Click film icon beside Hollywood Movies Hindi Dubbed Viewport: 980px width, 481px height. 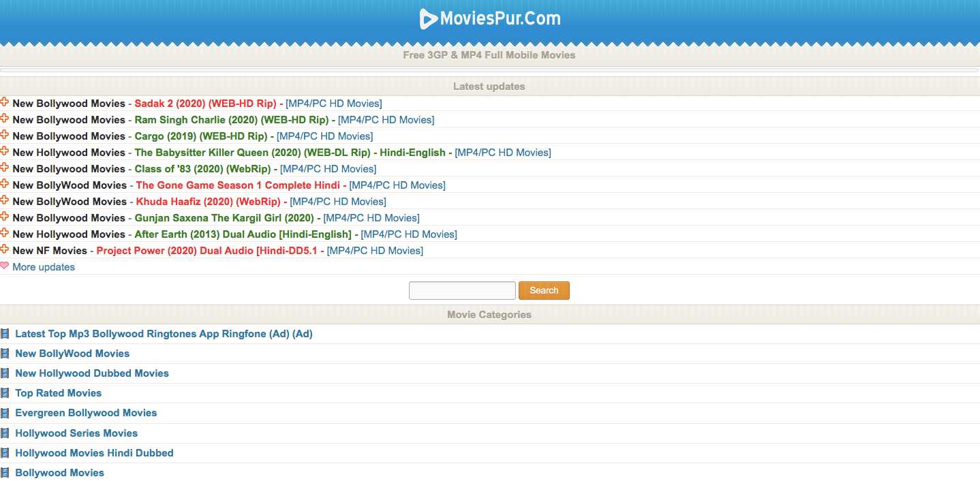click(x=5, y=453)
